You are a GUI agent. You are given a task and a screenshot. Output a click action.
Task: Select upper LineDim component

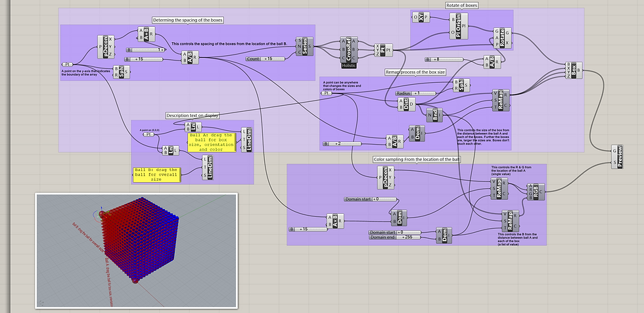click(246, 139)
